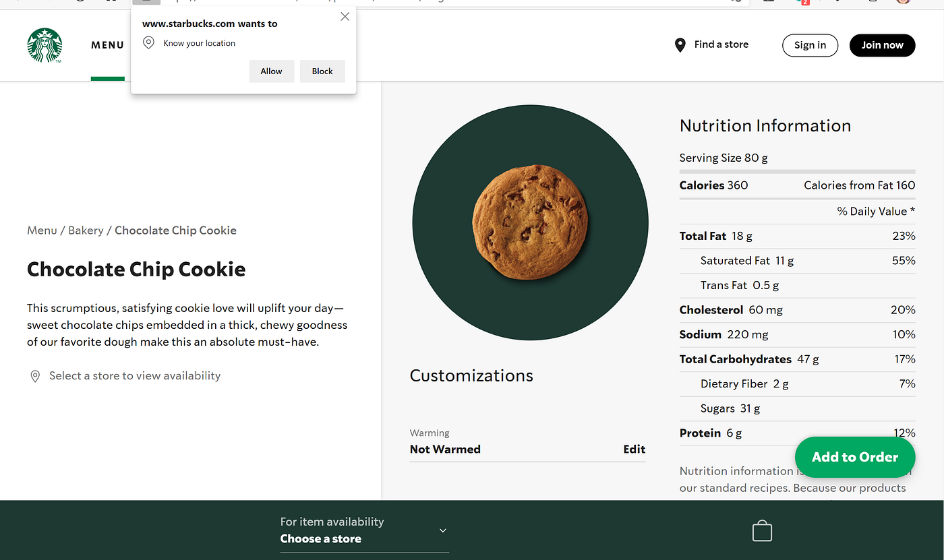This screenshot has height=560, width=944.
Task: Click the Nutrition Information heading
Action: [x=765, y=126]
